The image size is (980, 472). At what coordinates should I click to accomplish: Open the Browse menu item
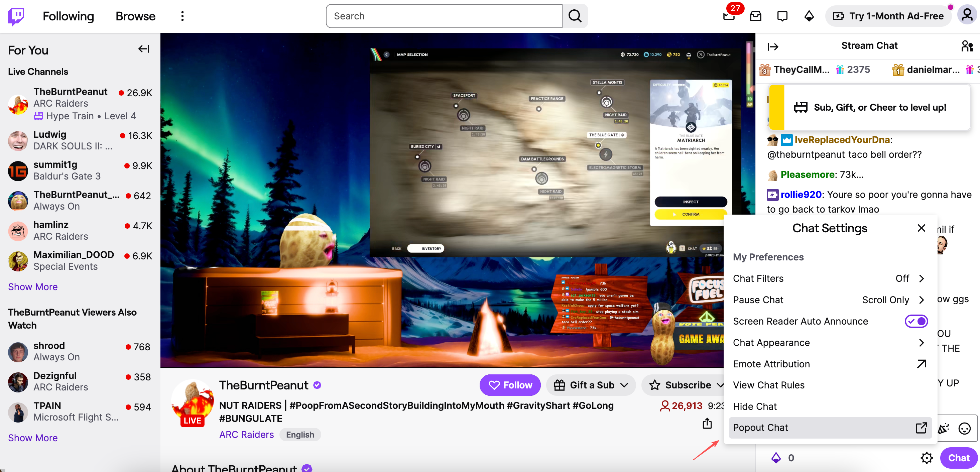(x=135, y=16)
